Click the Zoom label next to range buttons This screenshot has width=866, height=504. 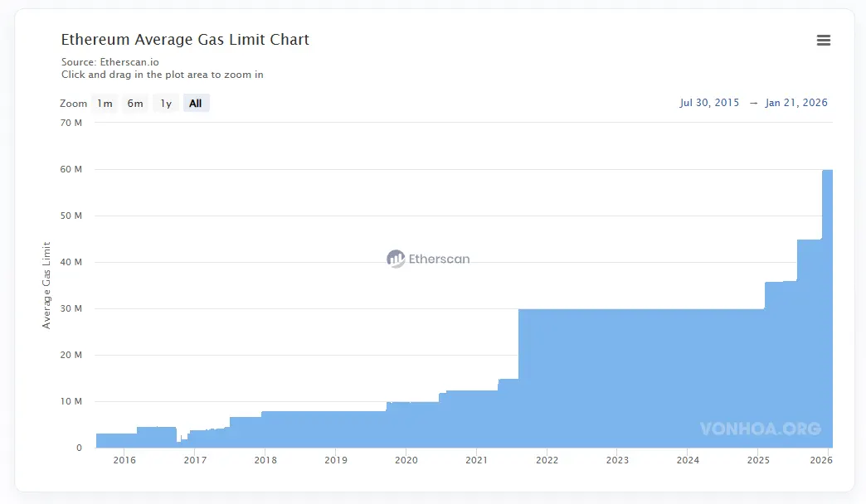coord(74,103)
